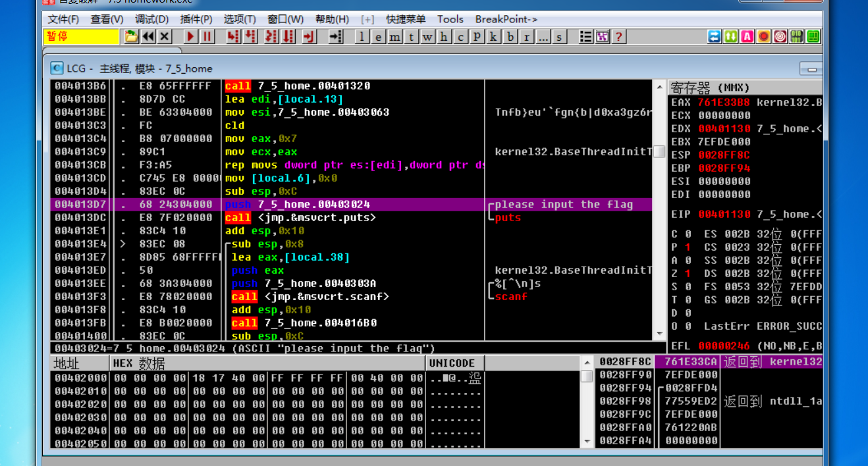Click the 寄存器 (MMX) registers header
The height and width of the screenshot is (466, 868).
click(710, 88)
